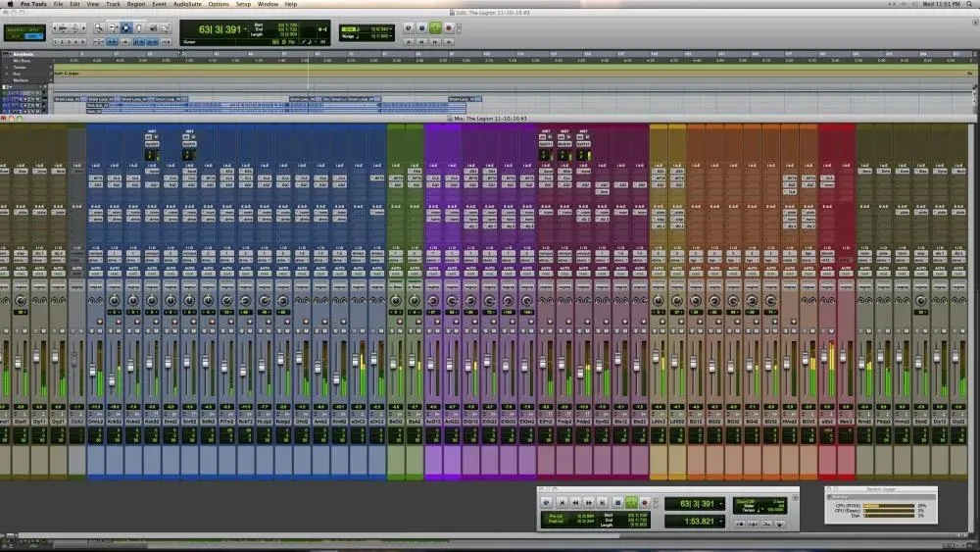Viewport: 980px width, 552px height.
Task: Select the Grabber hand tool
Action: tap(138, 28)
